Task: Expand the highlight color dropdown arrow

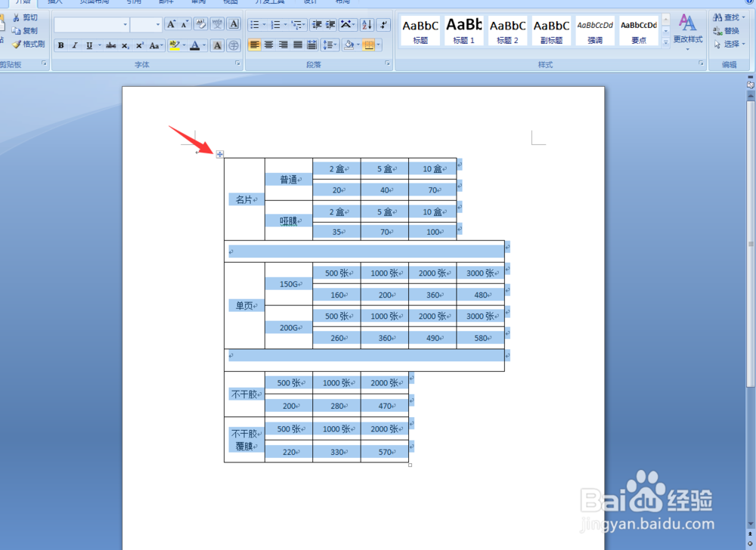Action: (x=184, y=46)
